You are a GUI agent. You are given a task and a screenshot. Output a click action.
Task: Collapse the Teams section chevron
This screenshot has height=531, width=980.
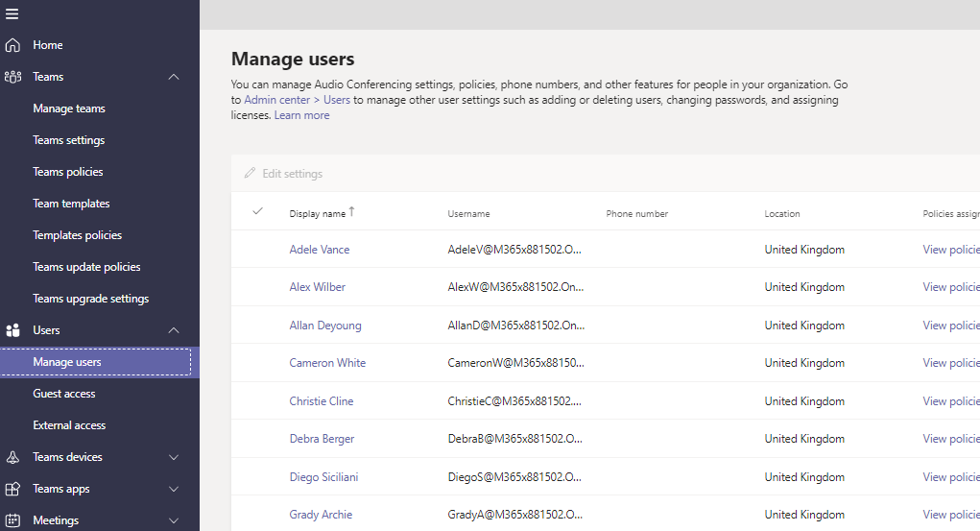(x=174, y=77)
